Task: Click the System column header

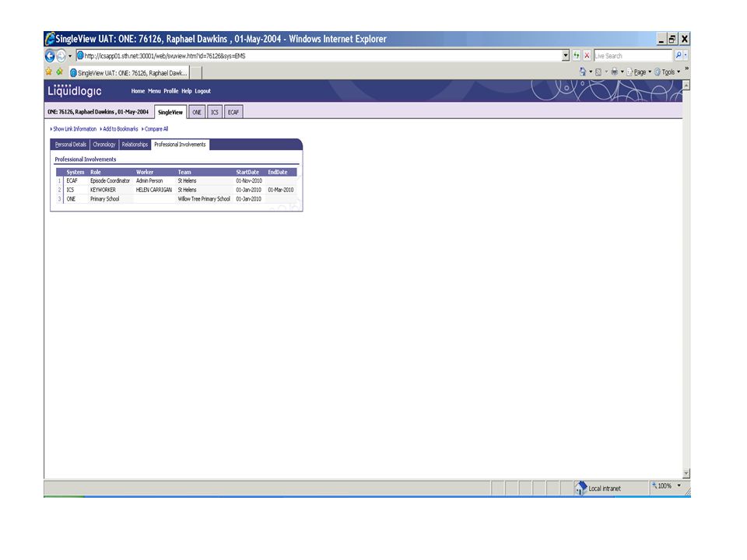Action: pyautogui.click(x=75, y=172)
